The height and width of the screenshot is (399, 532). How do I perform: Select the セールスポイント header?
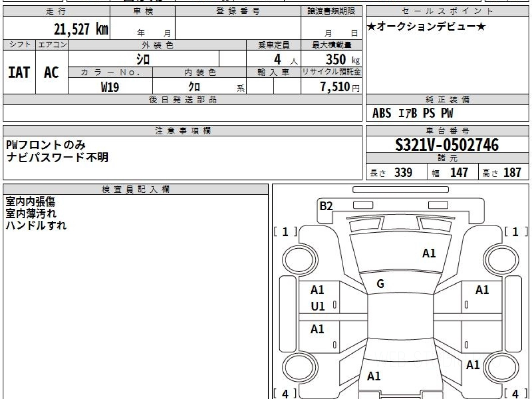pos(448,12)
